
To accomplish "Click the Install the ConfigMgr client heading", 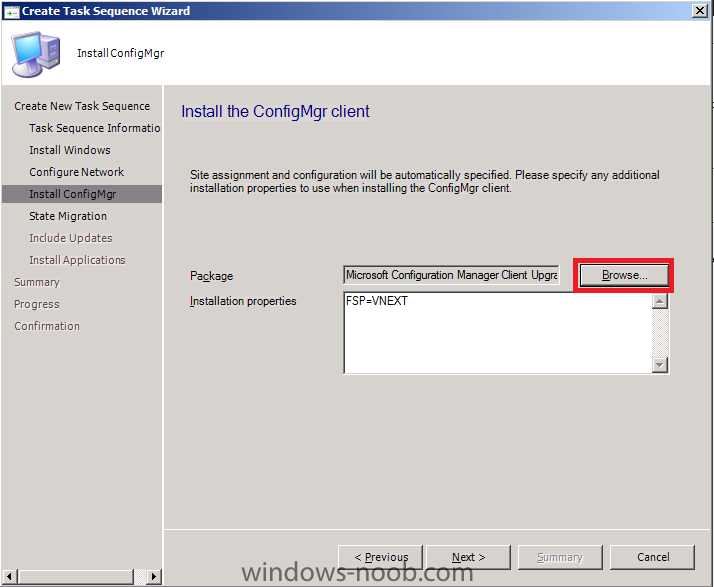I will [x=275, y=112].
